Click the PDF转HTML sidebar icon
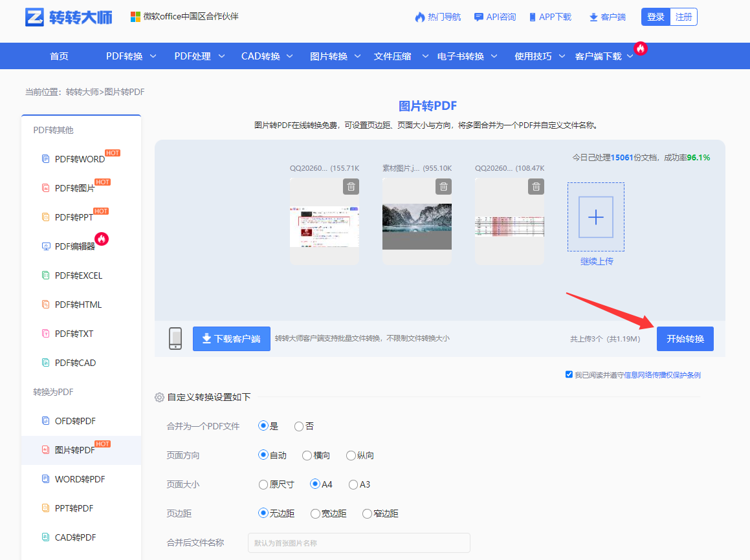The height and width of the screenshot is (560, 750). coord(45,305)
